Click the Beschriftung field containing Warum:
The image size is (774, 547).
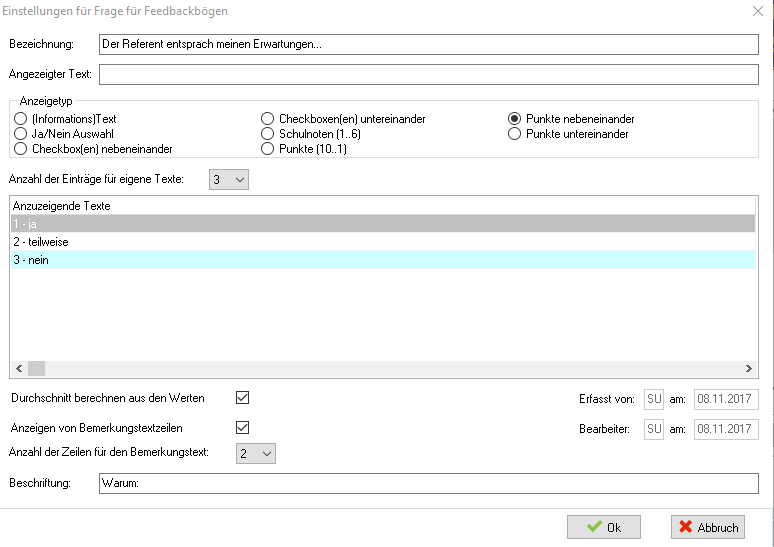[428, 483]
